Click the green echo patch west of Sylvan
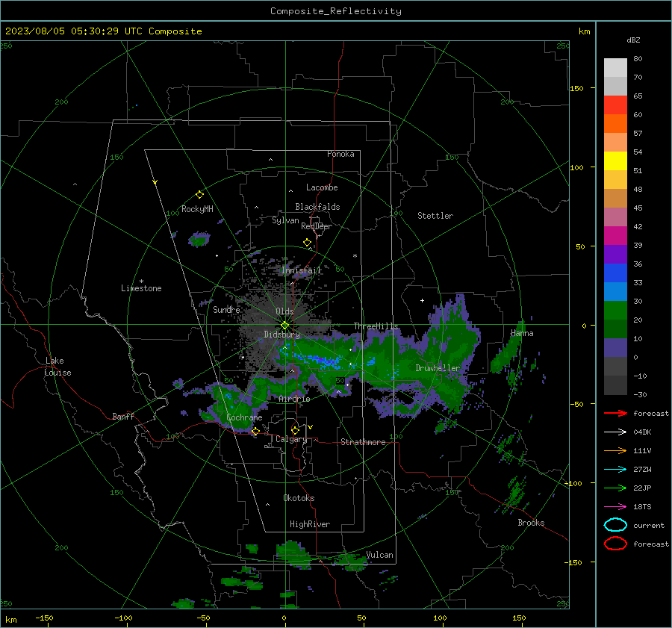Viewport: 672px width, 628px height. [199, 239]
